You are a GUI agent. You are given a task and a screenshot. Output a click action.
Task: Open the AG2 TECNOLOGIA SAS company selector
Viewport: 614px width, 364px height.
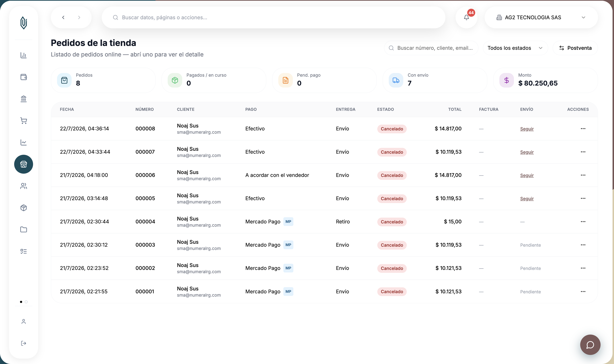pyautogui.click(x=541, y=17)
